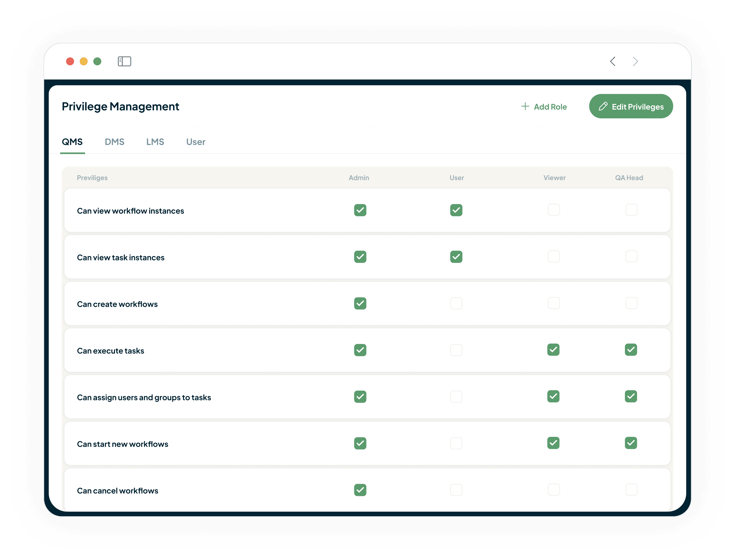Check User for Can create workflows
Image resolution: width=734 pixels, height=560 pixels.
tap(456, 303)
